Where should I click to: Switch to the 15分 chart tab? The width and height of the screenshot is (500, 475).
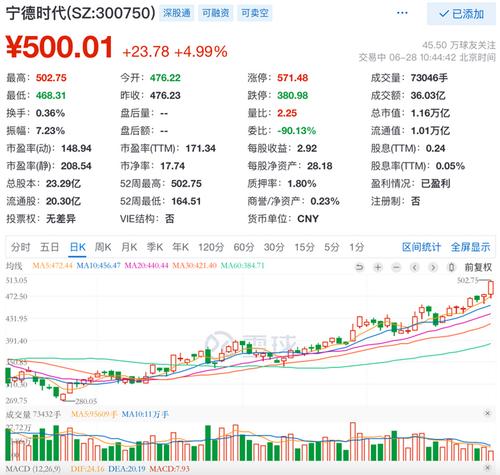(304, 247)
